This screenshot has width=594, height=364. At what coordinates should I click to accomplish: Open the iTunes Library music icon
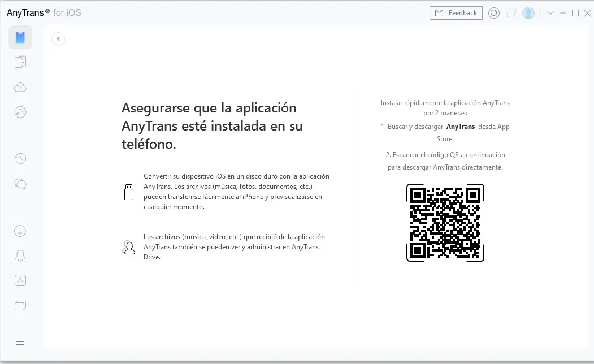point(20,112)
